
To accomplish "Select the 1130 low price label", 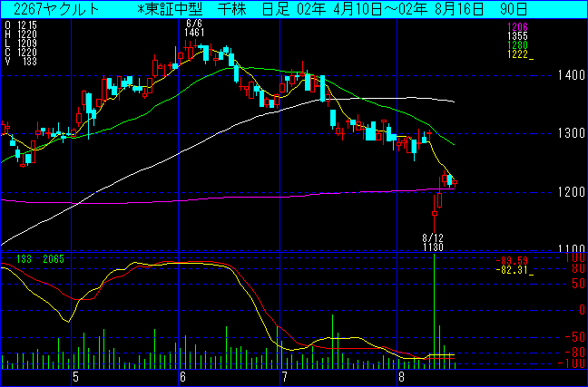I will click(x=433, y=247).
